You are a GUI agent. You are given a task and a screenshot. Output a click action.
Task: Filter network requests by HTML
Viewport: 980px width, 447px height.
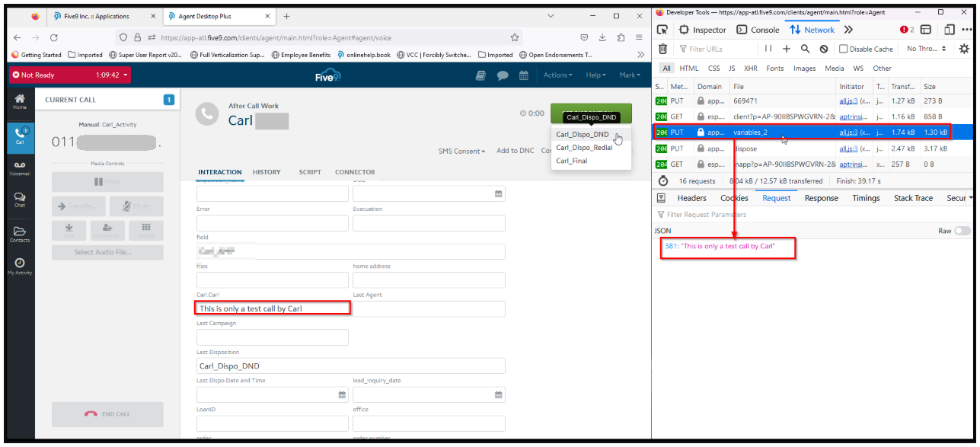[688, 69]
